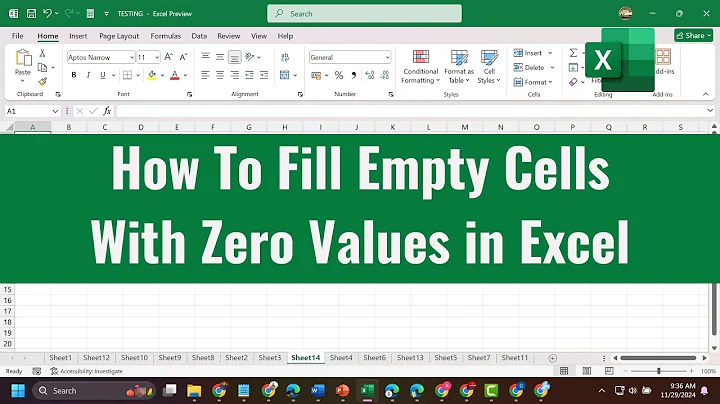
Task: Click the Orientation text angle icon
Action: (250, 57)
